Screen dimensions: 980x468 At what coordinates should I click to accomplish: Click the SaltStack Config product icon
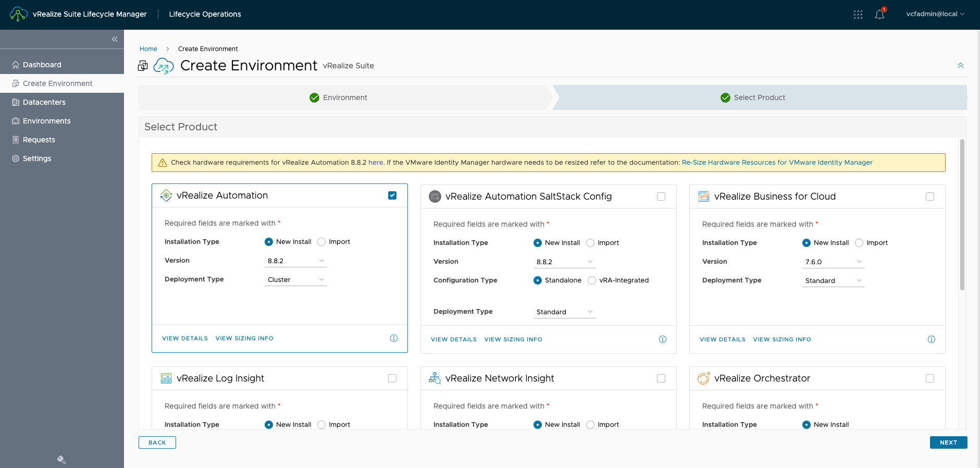click(435, 196)
